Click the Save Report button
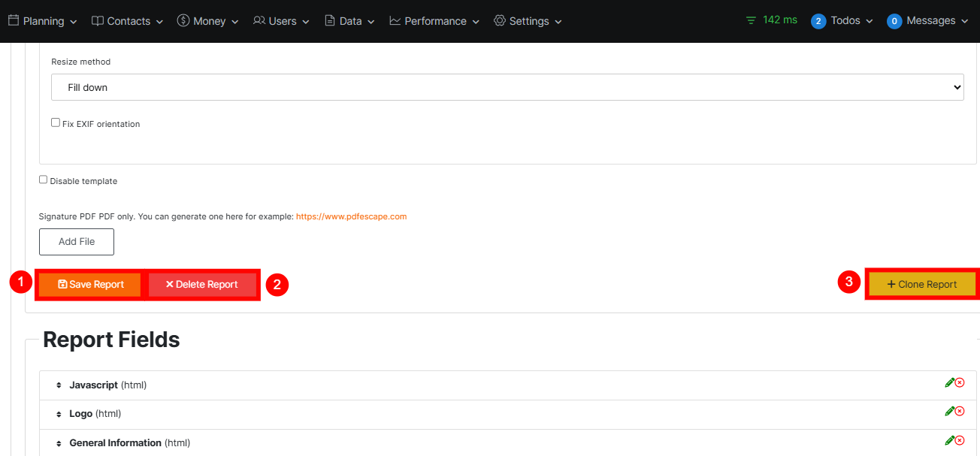Image resolution: width=980 pixels, height=456 pixels. click(x=90, y=285)
